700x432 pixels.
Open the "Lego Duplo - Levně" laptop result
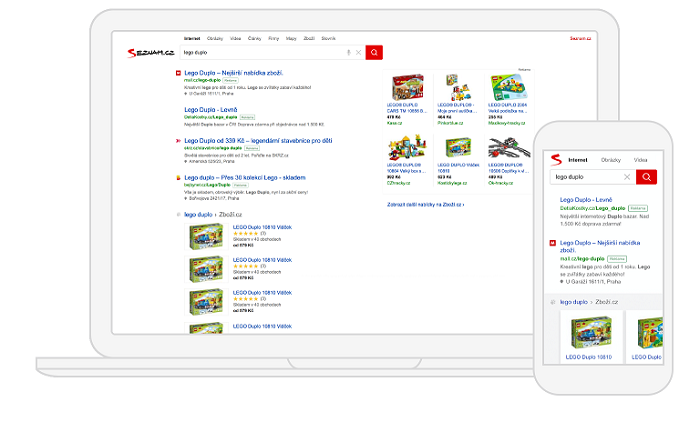pos(211,109)
